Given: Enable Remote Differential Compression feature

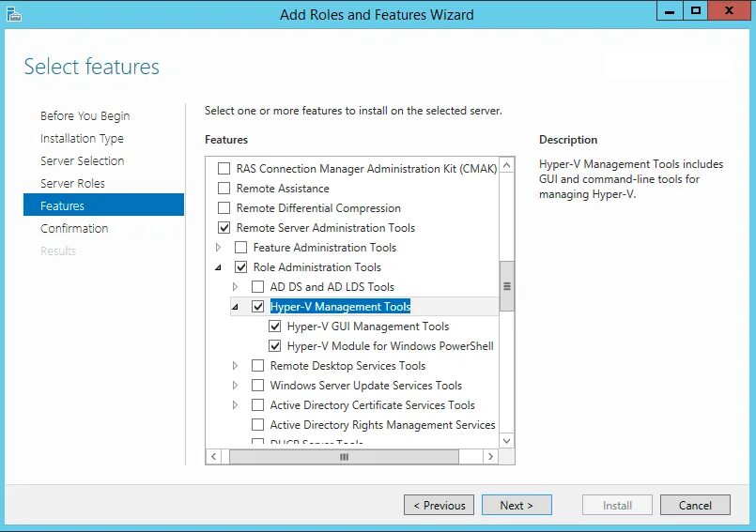Looking at the screenshot, I should tap(224, 208).
